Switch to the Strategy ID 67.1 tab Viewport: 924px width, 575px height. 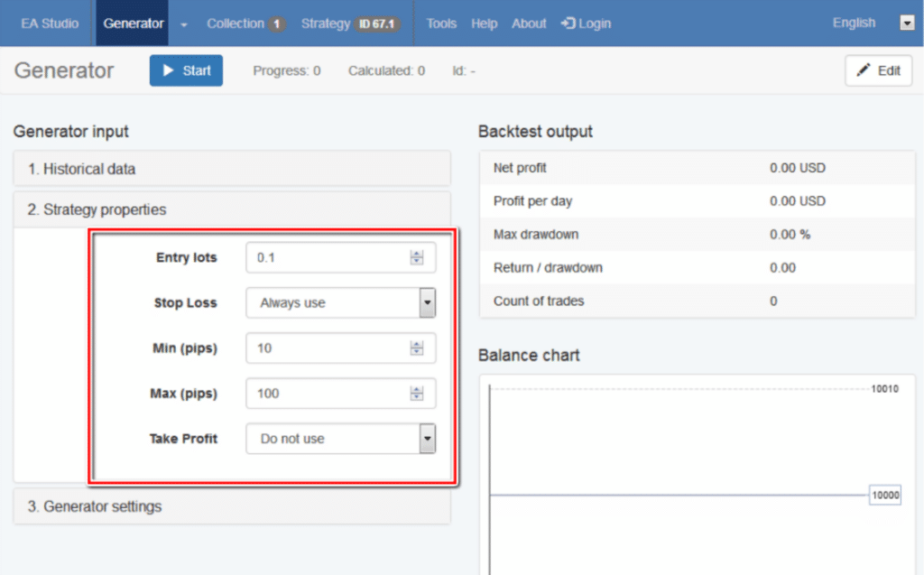tap(350, 23)
